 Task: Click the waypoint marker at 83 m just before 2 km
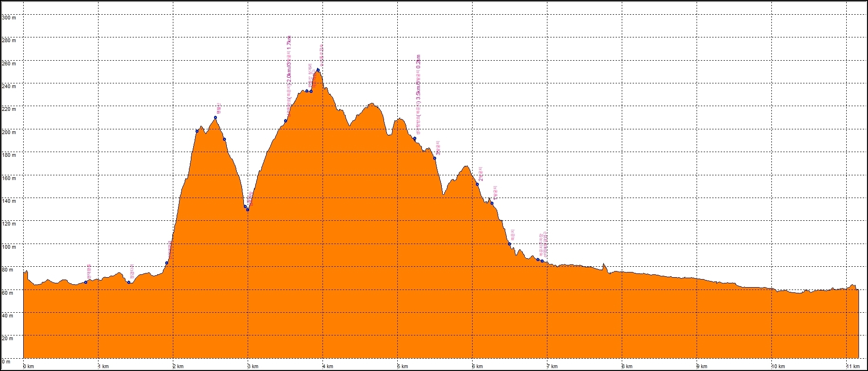pyautogui.click(x=167, y=263)
